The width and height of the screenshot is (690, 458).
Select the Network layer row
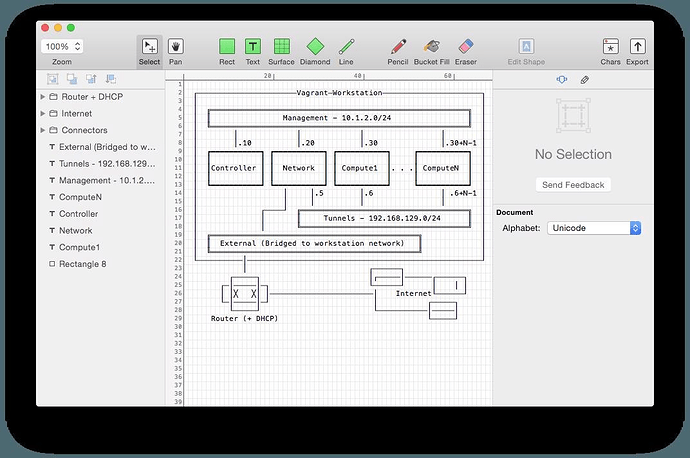[x=101, y=231]
